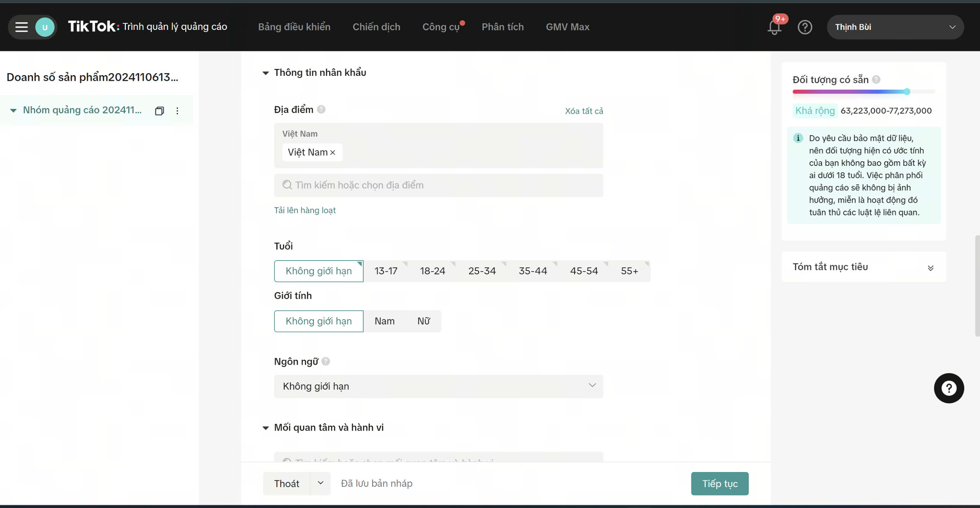Image resolution: width=980 pixels, height=508 pixels.
Task: Open ad group three-dot options menu
Action: coord(177,111)
